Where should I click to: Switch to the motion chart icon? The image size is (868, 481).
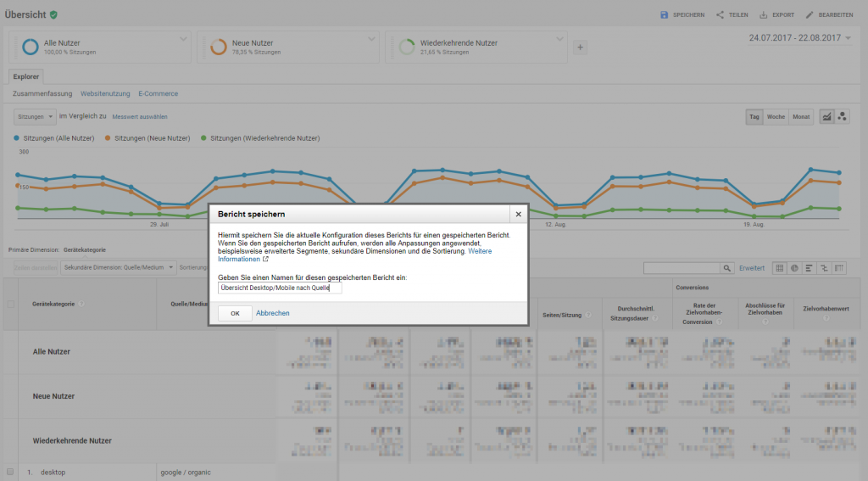click(842, 116)
